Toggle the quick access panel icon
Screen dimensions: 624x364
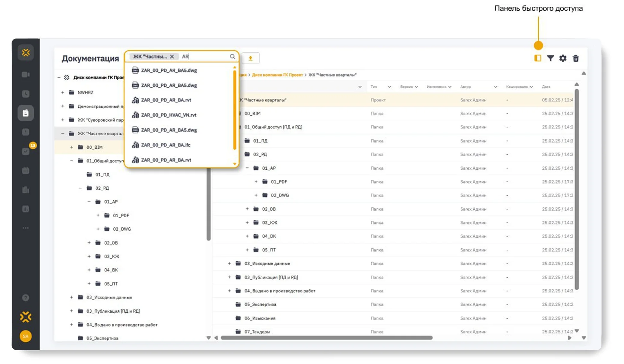538,58
